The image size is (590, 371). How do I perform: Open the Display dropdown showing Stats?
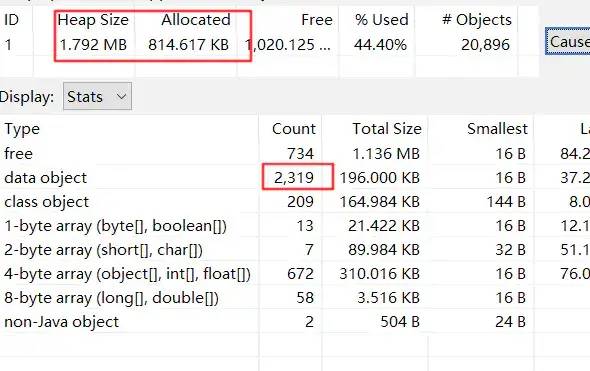[x=97, y=96]
